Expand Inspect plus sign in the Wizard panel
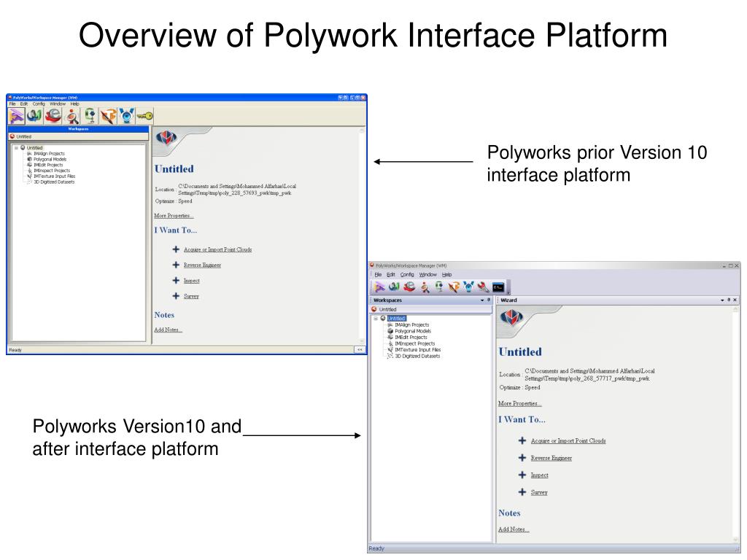The image size is (747, 560). click(522, 475)
